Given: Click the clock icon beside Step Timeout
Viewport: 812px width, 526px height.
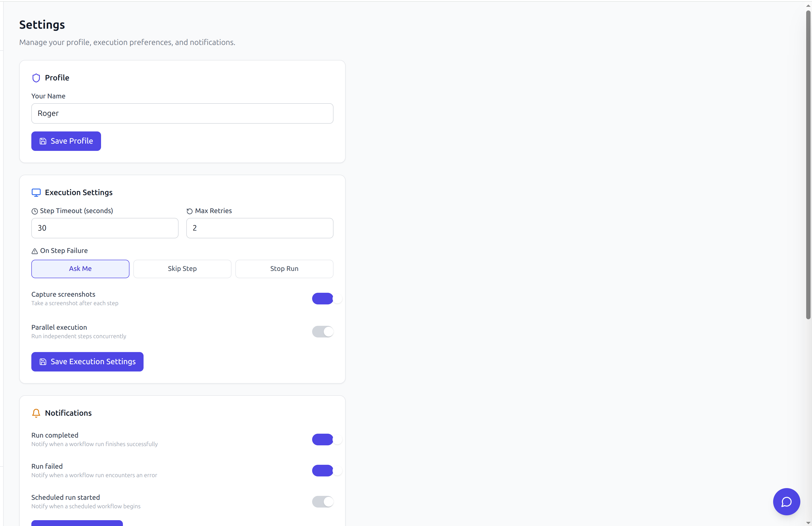Looking at the screenshot, I should (x=35, y=211).
